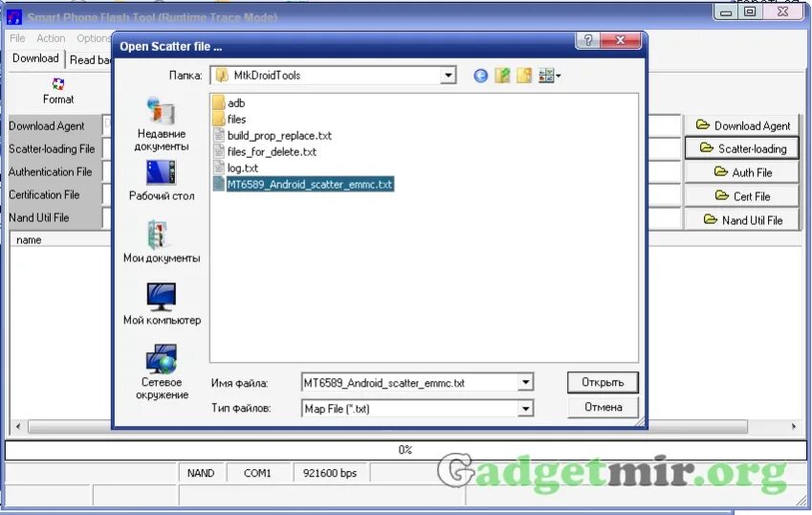Create new folder icon in dialog
This screenshot has width=812, height=515.
[x=524, y=76]
